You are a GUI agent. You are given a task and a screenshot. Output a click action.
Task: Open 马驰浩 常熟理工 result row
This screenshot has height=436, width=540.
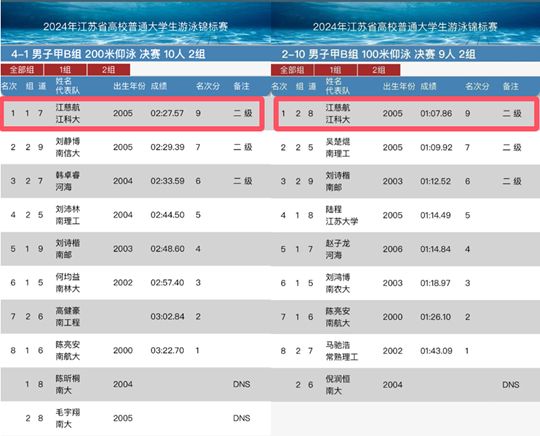[405, 351]
